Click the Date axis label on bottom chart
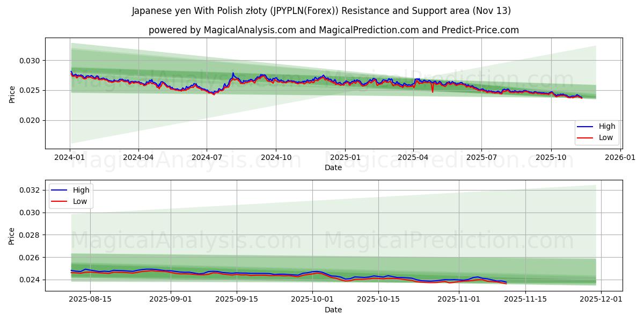Image resolution: width=644 pixels, height=322 pixels. (x=333, y=310)
